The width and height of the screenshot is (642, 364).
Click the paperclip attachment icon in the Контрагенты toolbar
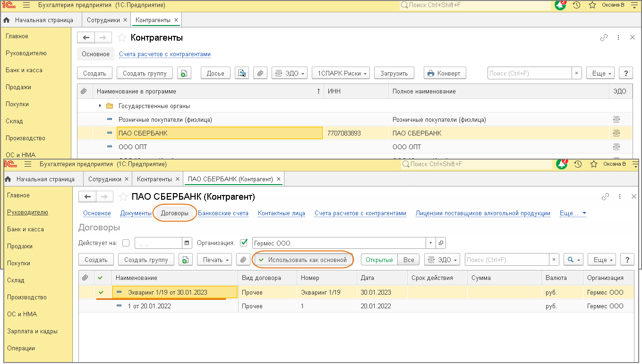point(260,73)
